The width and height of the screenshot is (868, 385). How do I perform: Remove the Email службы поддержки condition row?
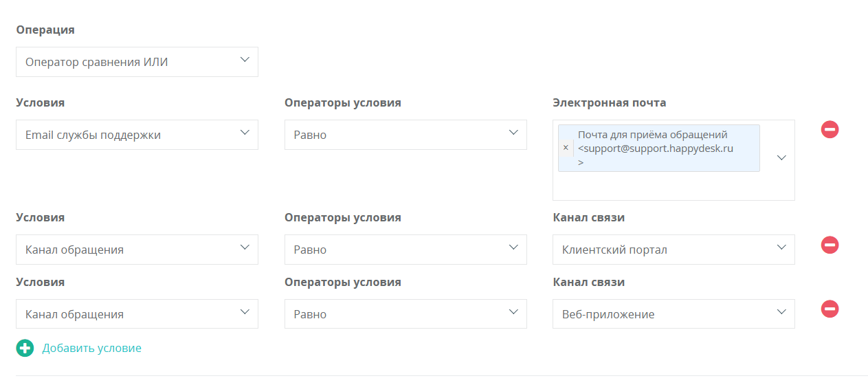(x=830, y=129)
